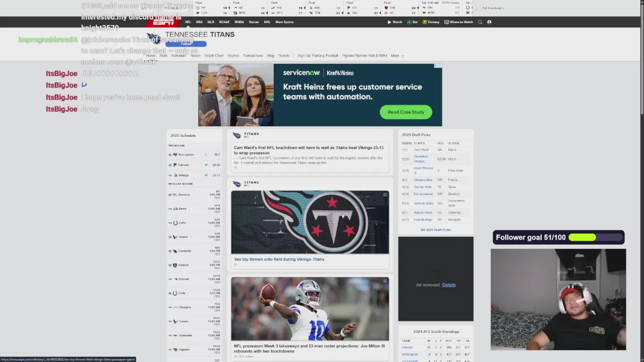Click the streamer webcam overlay
The width and height of the screenshot is (644, 362).
tap(558, 299)
